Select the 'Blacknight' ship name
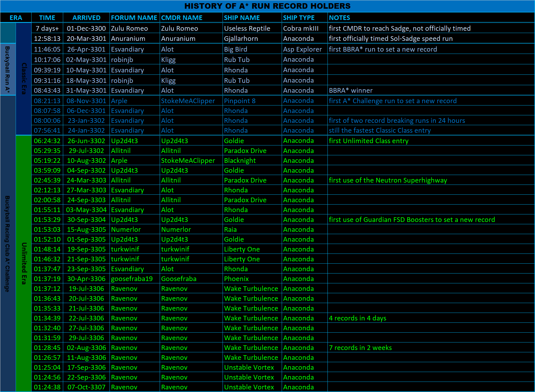 240,161
